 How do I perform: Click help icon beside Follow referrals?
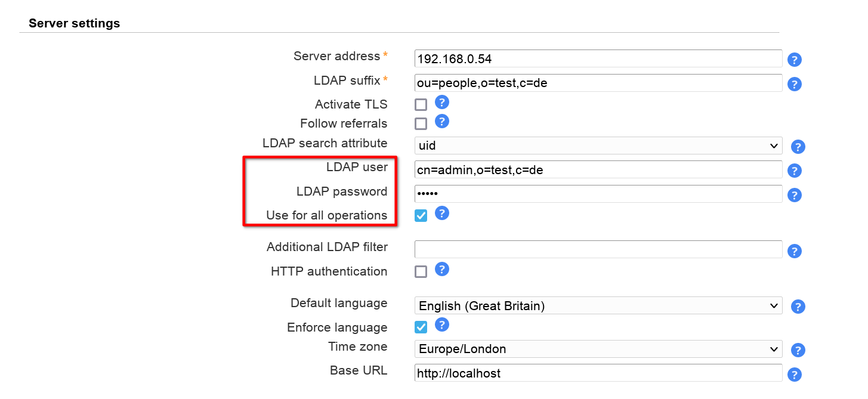point(441,122)
